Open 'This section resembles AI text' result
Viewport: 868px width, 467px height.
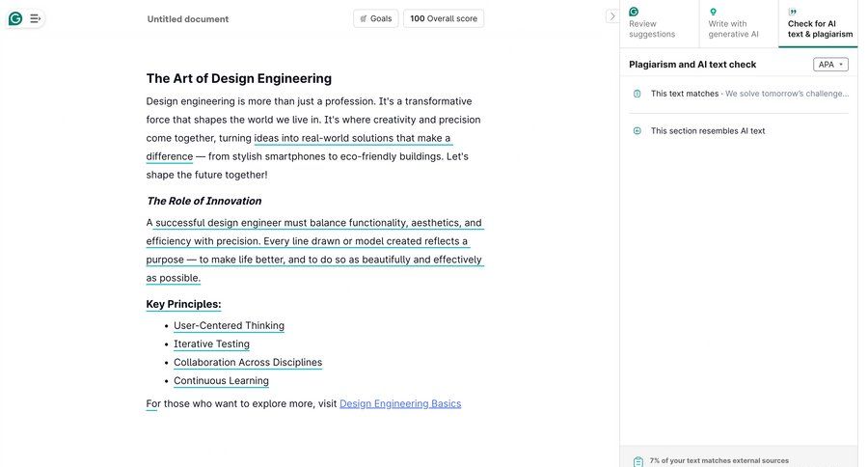[x=739, y=130]
